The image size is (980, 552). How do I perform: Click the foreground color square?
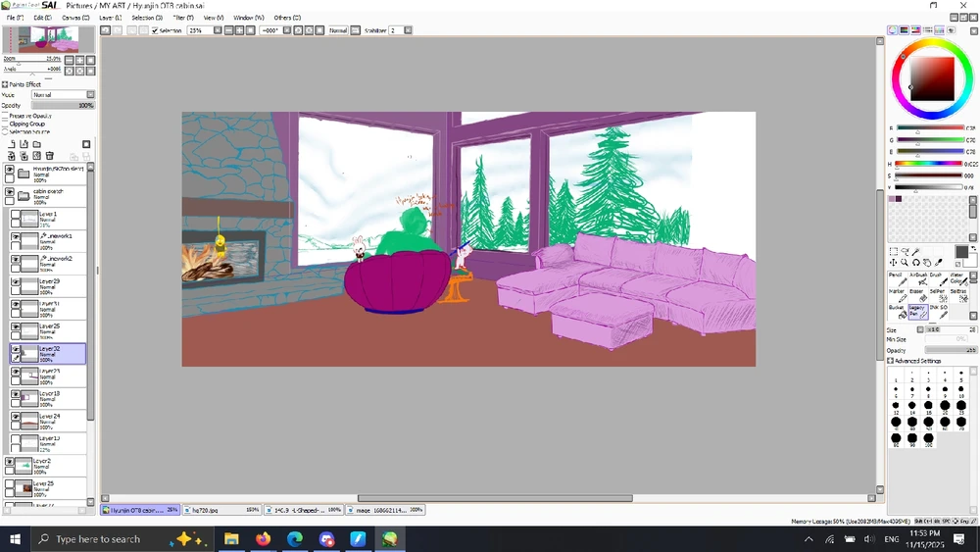click(x=961, y=251)
